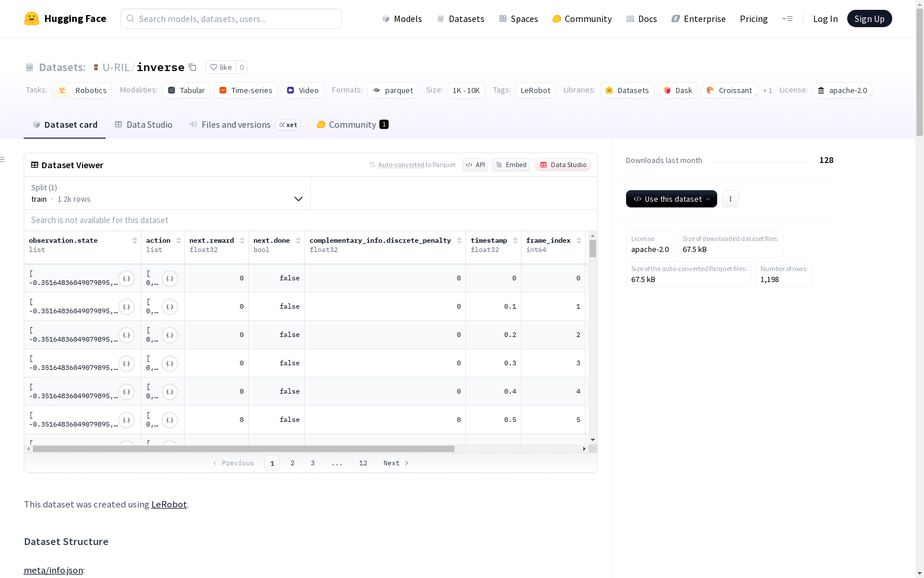
Task: Follow the LeRobot hyperlink in the description
Action: coord(169,504)
